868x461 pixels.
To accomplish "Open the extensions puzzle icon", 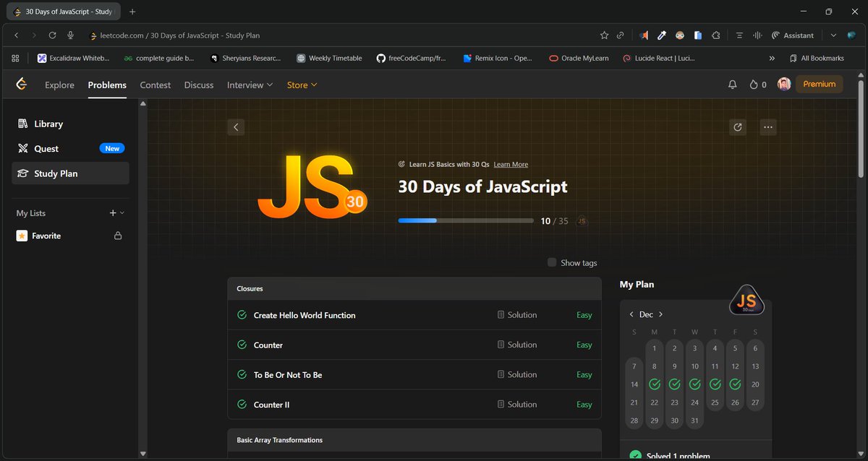I will pyautogui.click(x=716, y=35).
